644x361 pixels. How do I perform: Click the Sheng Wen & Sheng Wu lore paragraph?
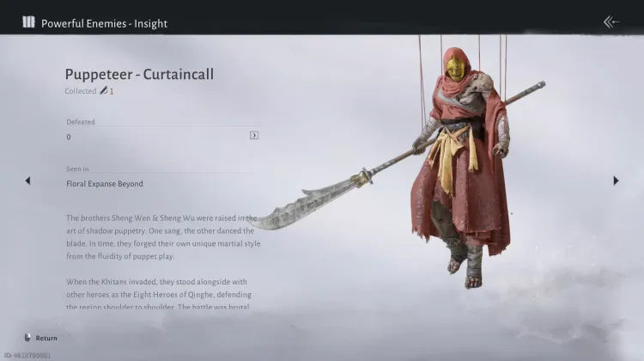163,237
